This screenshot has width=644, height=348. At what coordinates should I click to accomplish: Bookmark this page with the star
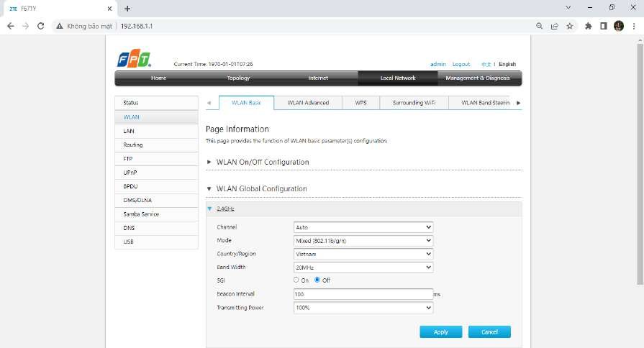pos(570,26)
